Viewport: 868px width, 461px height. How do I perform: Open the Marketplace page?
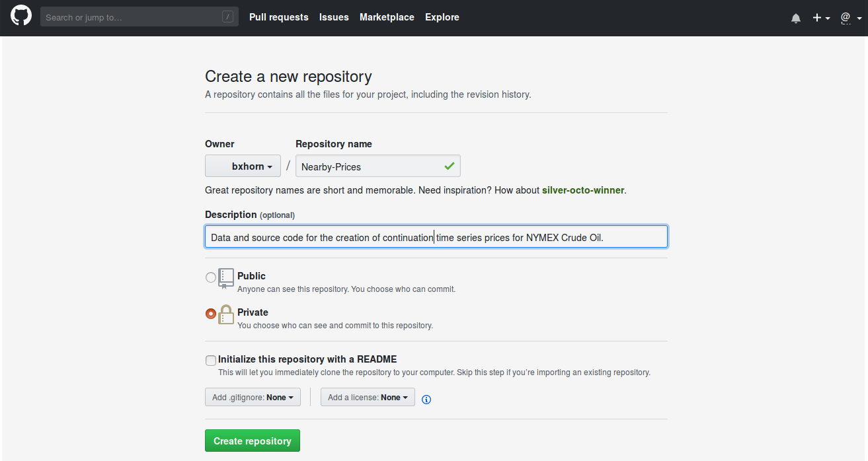tap(387, 17)
